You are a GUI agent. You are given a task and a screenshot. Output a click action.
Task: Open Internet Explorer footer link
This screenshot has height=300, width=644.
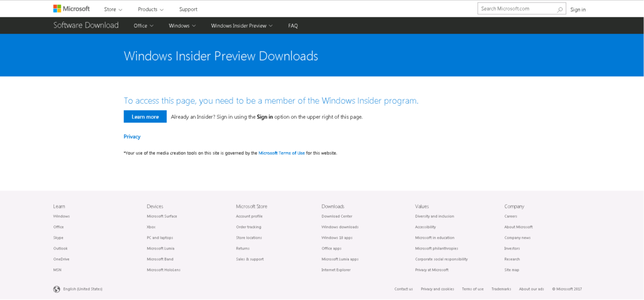pos(336,270)
